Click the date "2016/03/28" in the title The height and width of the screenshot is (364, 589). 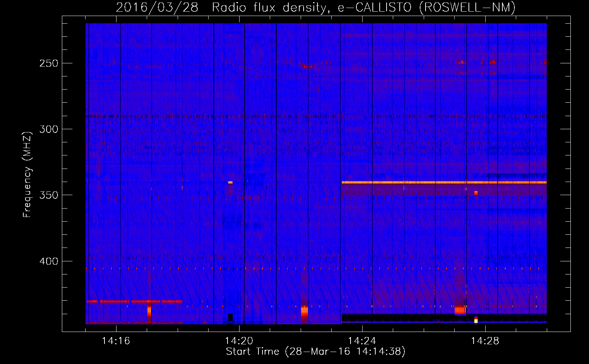point(157,7)
